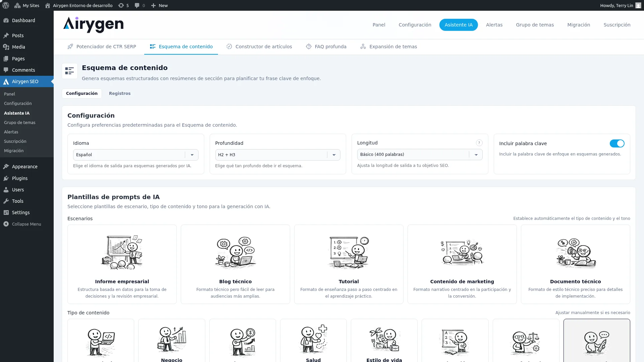
Task: Open Grupo de temas in top navigation
Action: pos(535,25)
